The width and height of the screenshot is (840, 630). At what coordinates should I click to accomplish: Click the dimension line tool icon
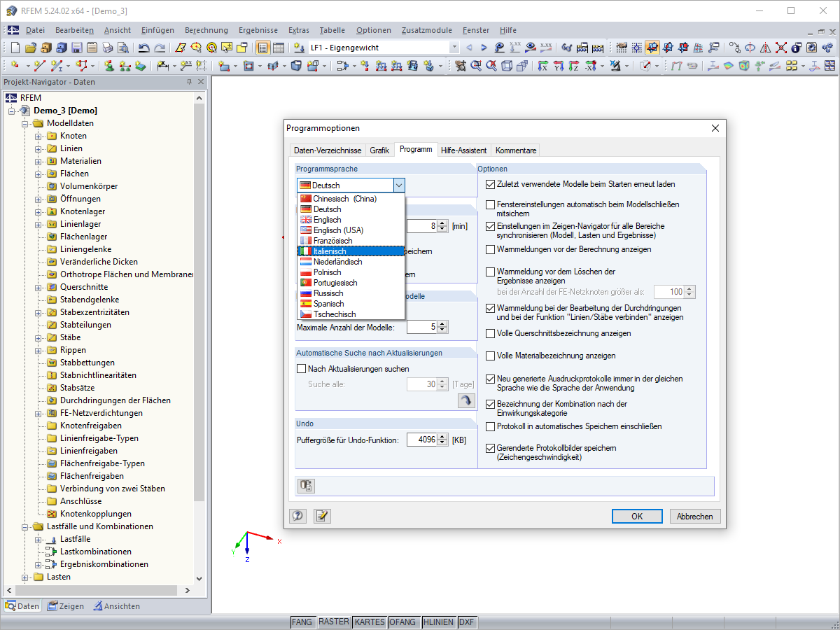162,66
